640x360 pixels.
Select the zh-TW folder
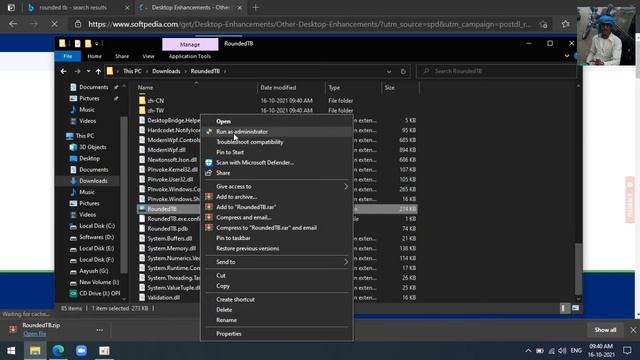pyautogui.click(x=156, y=111)
